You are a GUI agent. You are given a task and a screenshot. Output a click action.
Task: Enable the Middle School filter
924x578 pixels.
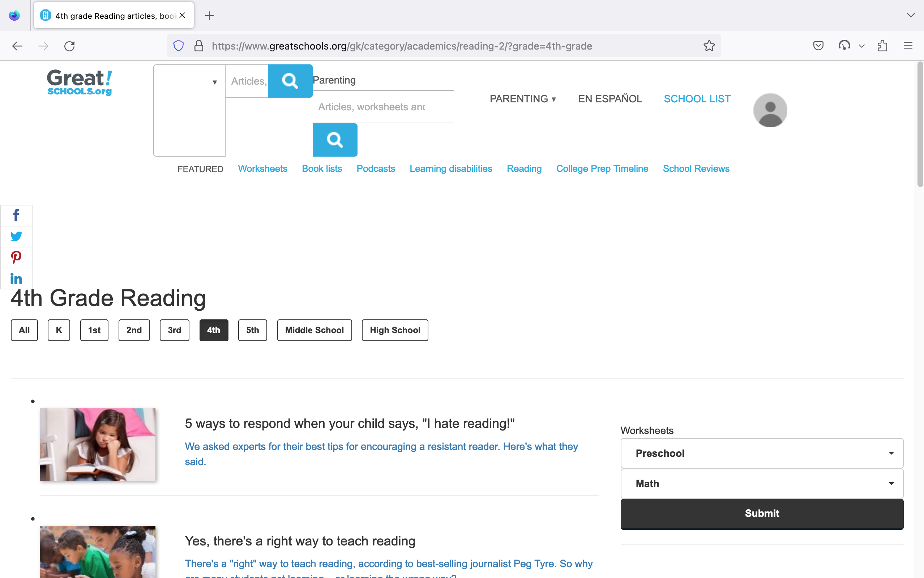[314, 330]
